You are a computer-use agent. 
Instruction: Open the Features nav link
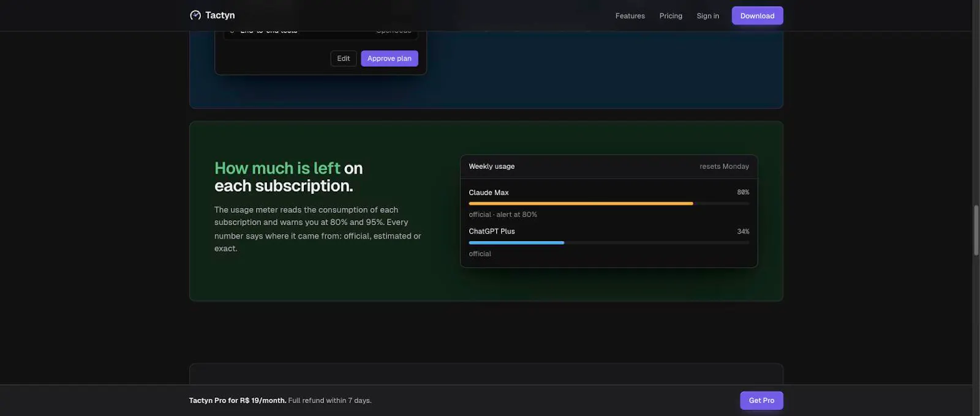click(x=630, y=16)
